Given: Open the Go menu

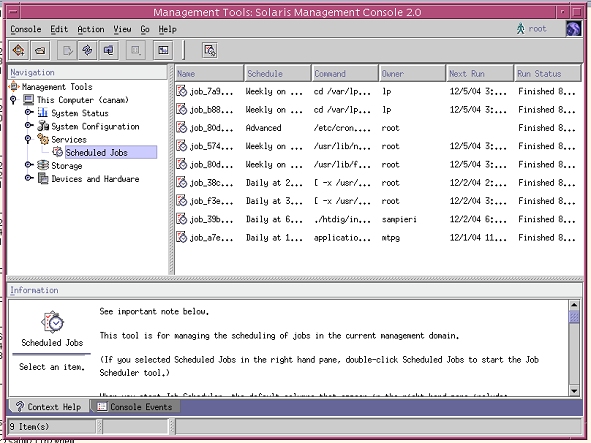Looking at the screenshot, I should click(x=145, y=29).
